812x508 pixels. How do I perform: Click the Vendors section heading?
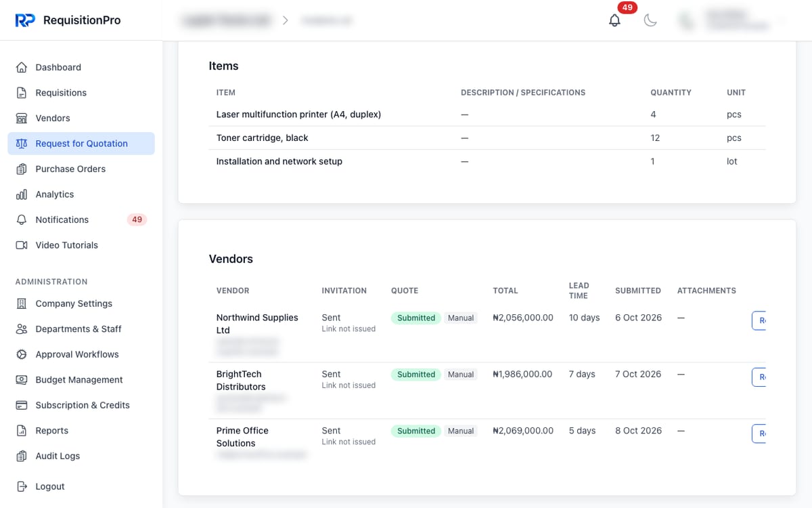(231, 259)
